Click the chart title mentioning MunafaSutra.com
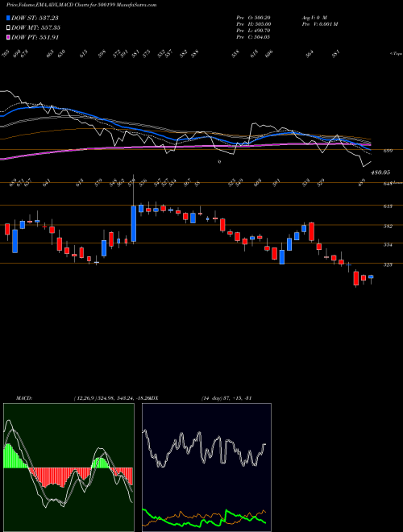This screenshot has height=532, width=403. coord(81,6)
